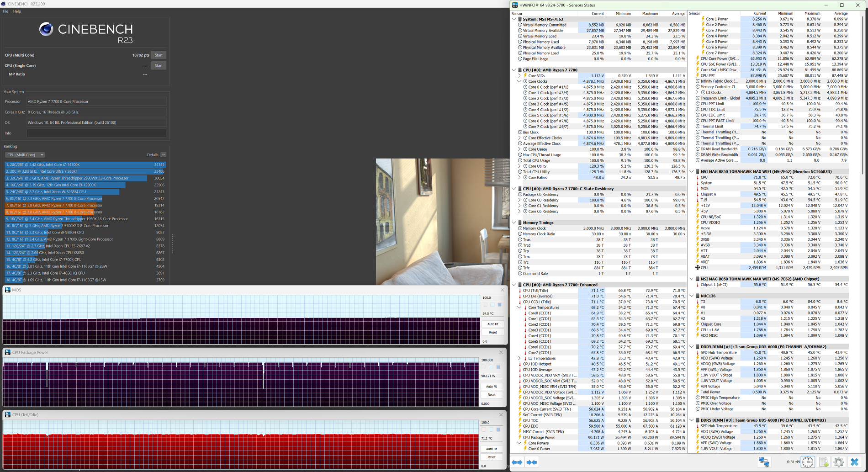Open the CPU (Multi Core) ranking dropdown
This screenshot has width=868, height=472.
tap(25, 155)
